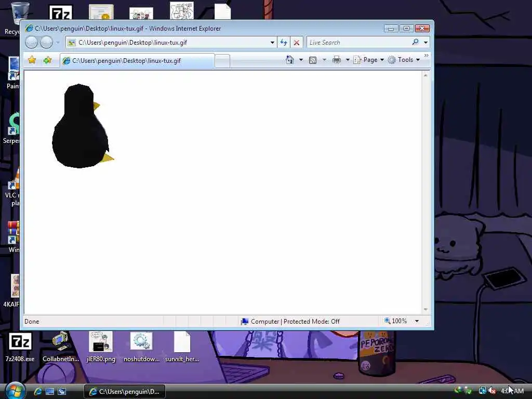This screenshot has width=532, height=399.
Task: Click the vertical scrollbar down arrow
Action: 425,310
